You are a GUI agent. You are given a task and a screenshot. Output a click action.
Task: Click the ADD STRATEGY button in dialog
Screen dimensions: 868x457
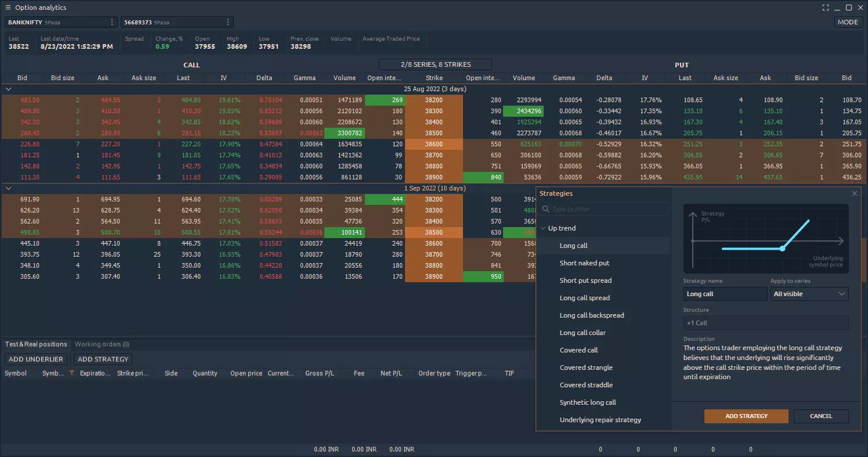pyautogui.click(x=746, y=416)
